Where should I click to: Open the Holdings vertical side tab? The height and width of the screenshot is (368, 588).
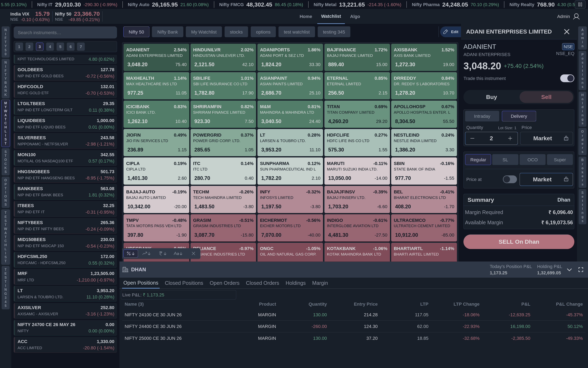tap(582, 109)
